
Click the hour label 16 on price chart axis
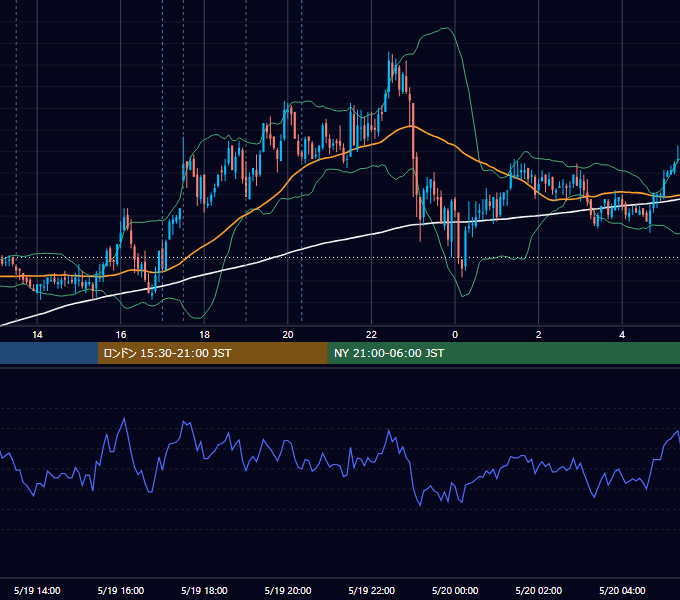[121, 335]
